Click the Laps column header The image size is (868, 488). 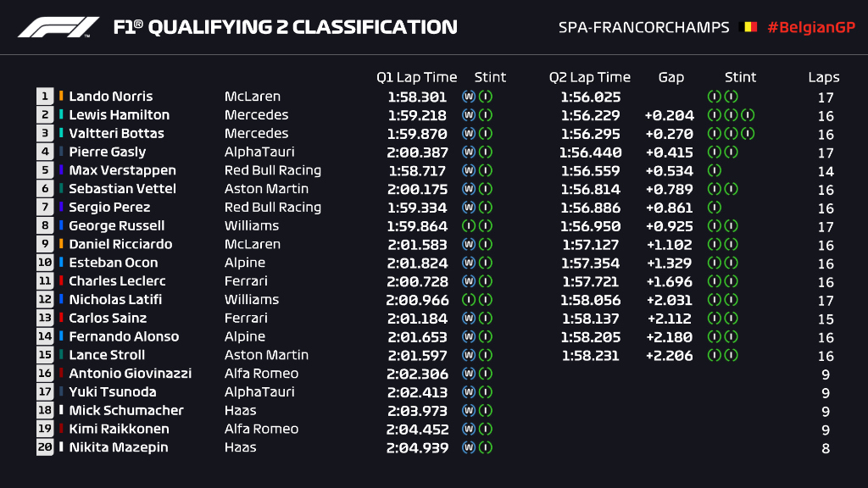(x=824, y=77)
